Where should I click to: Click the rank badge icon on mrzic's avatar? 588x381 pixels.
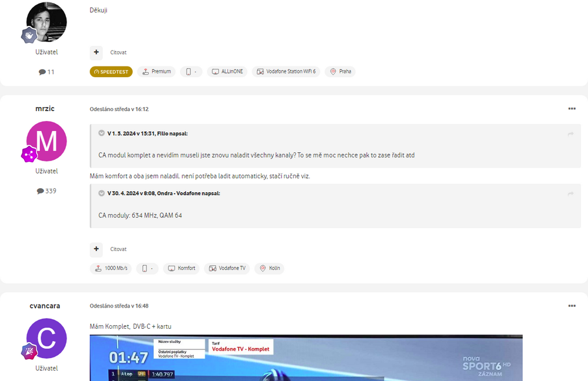(x=29, y=155)
